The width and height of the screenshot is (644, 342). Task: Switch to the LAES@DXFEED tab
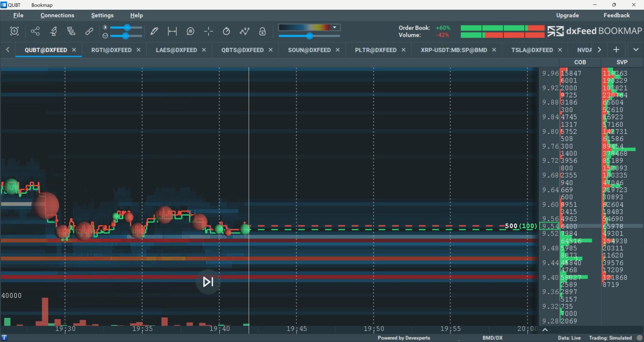coord(176,50)
